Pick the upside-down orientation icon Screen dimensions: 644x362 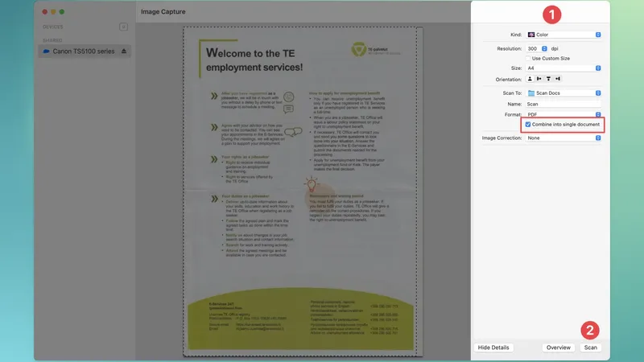click(548, 79)
